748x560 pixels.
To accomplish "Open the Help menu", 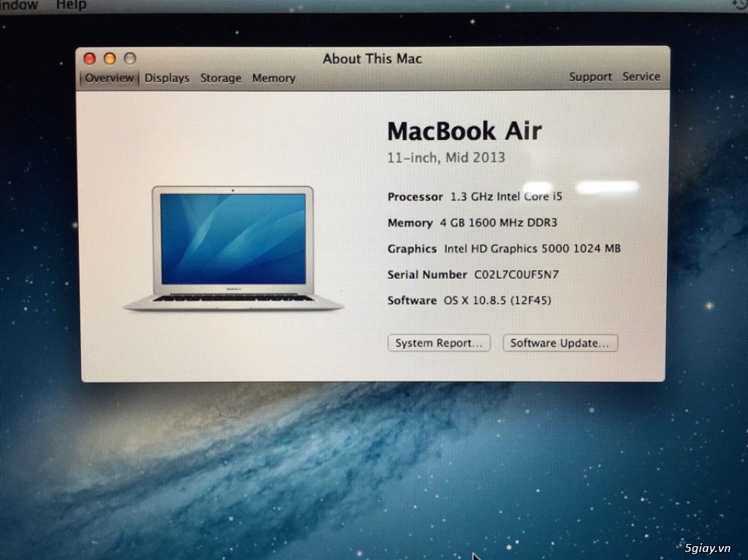I will pos(71,5).
